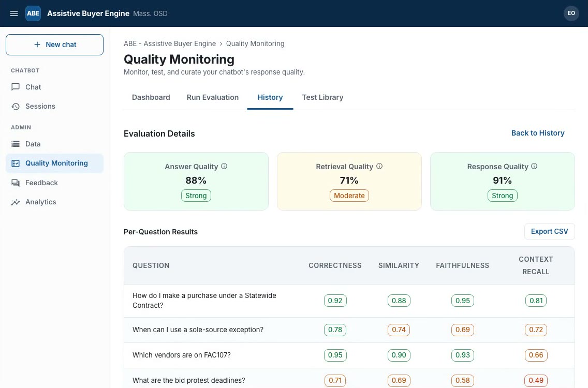Open Sessions in the sidebar

(x=54, y=107)
